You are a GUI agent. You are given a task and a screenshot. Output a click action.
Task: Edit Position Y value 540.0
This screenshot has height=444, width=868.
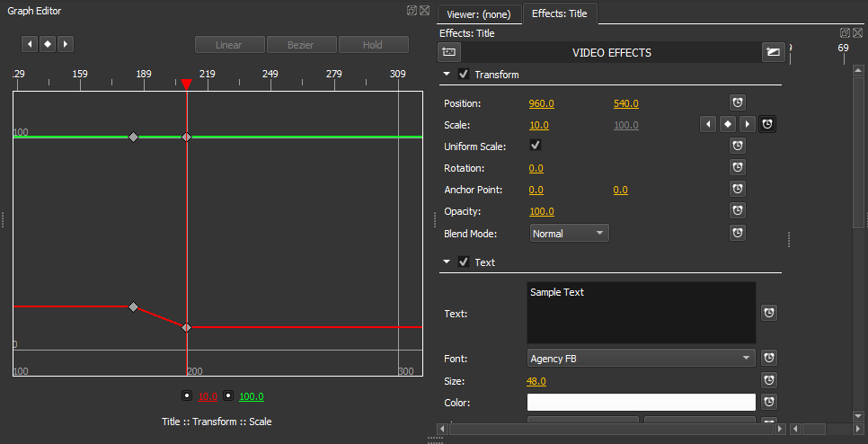click(x=626, y=103)
